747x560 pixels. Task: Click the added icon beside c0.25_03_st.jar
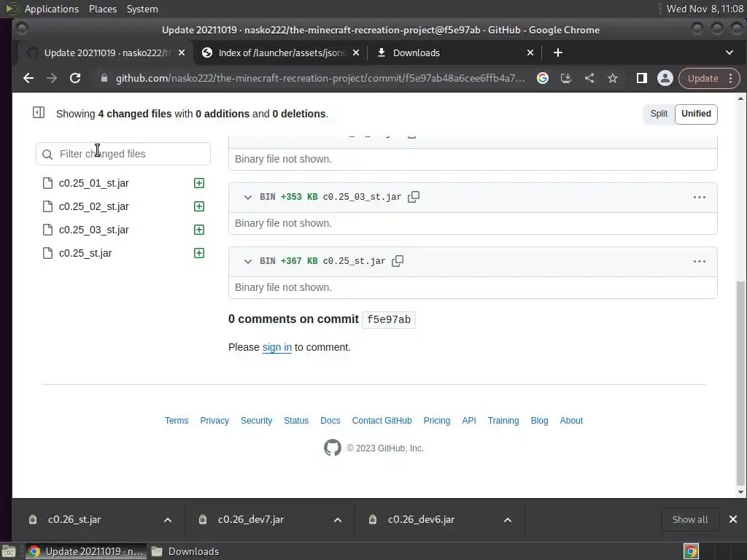click(199, 230)
